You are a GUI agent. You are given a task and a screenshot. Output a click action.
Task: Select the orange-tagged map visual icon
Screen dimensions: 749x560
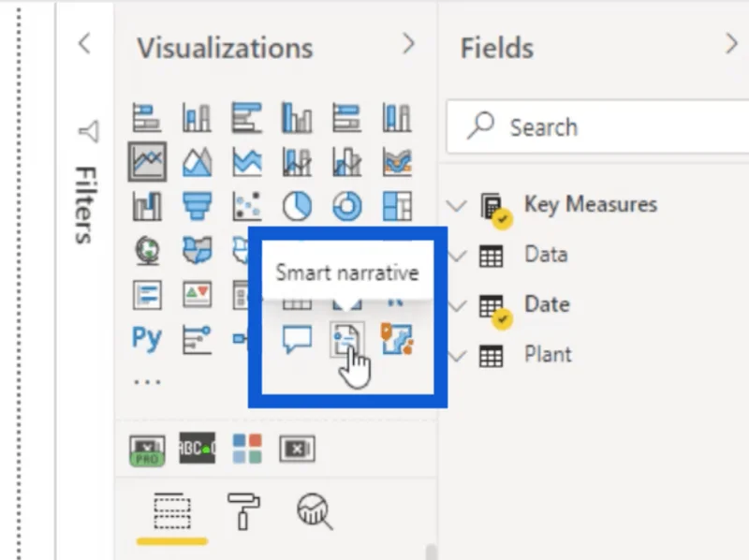click(397, 339)
